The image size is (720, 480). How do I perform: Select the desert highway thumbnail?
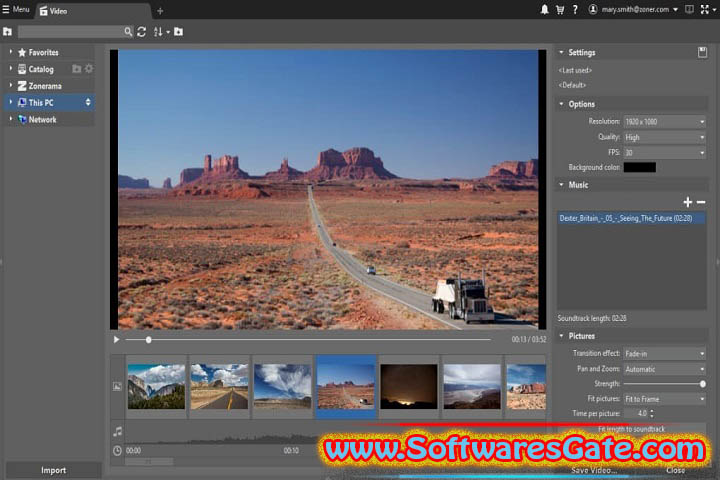pyautogui.click(x=219, y=387)
